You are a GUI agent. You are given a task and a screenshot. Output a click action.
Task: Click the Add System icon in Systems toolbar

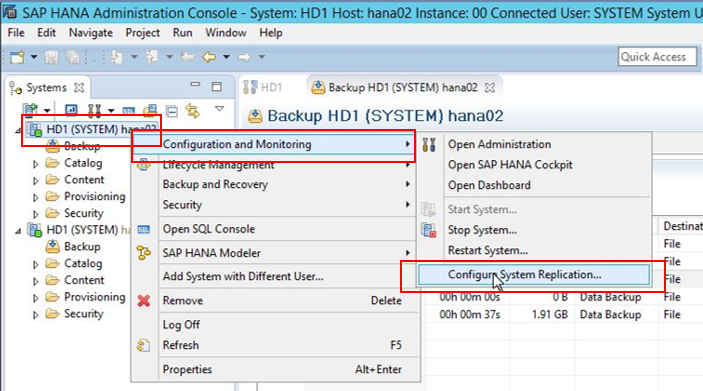pos(30,109)
